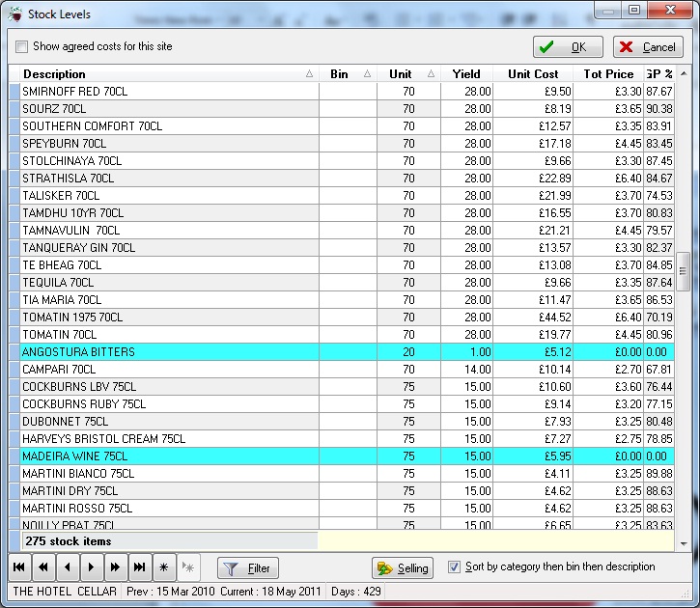Click the scroll up arrow of the grid
The image size is (700, 608).
[684, 73]
